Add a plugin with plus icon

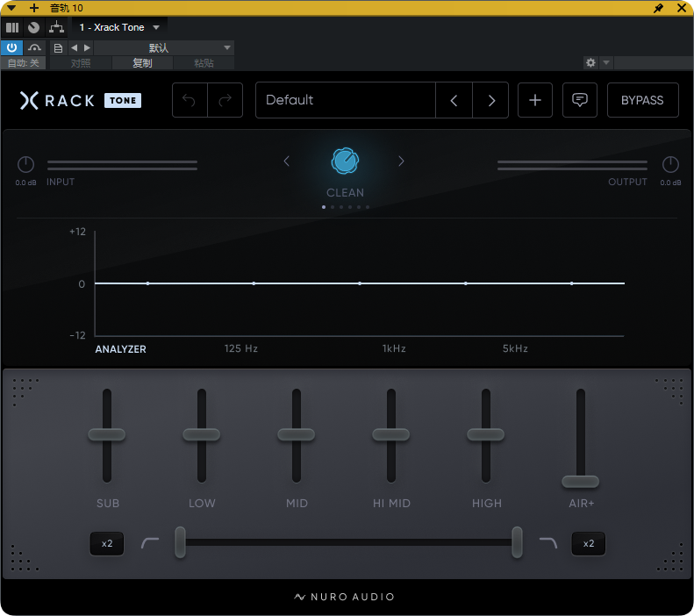click(34, 8)
